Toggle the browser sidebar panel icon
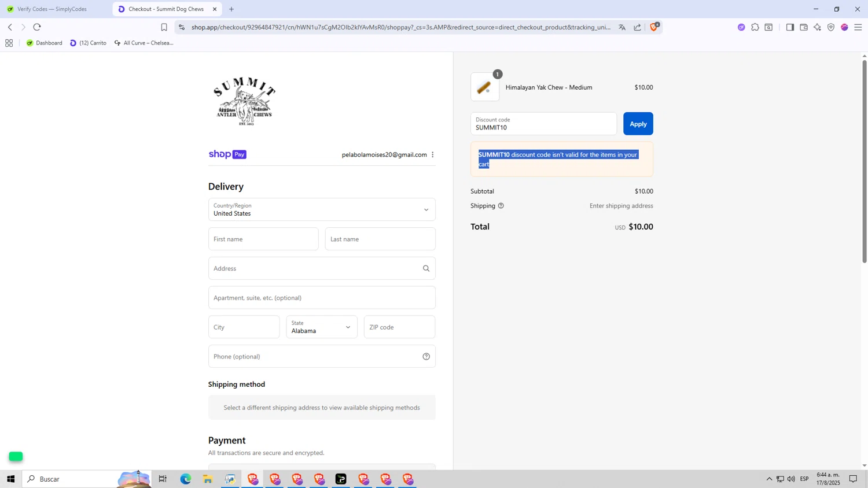868x488 pixels. pos(790,27)
